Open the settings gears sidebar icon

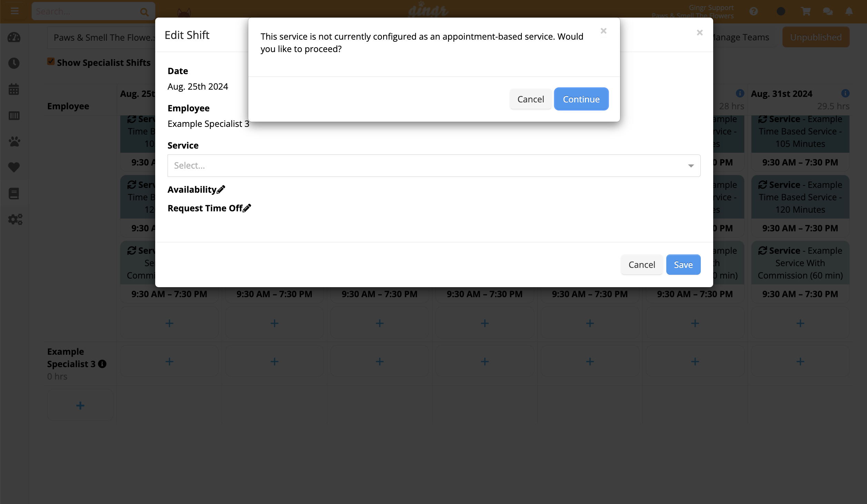tap(15, 219)
